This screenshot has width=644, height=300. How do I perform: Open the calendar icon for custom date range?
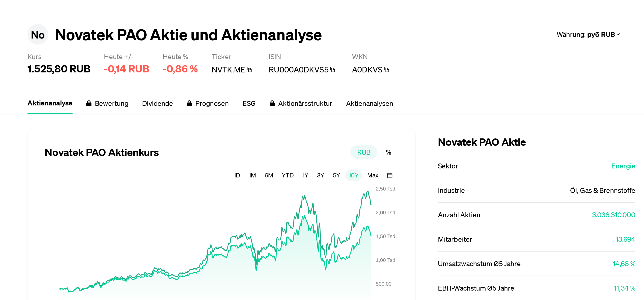[x=390, y=175]
